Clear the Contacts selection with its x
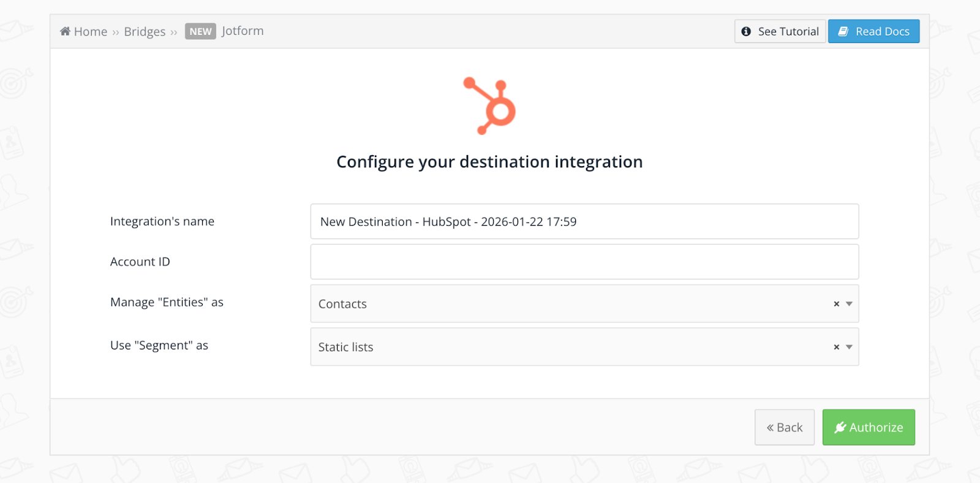The height and width of the screenshot is (483, 980). (x=836, y=304)
